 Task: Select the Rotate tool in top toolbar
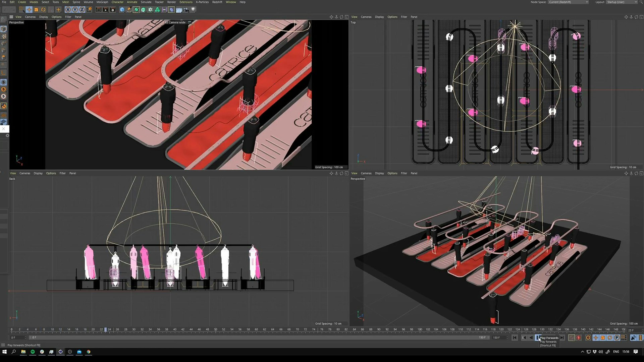pyautogui.click(x=43, y=10)
